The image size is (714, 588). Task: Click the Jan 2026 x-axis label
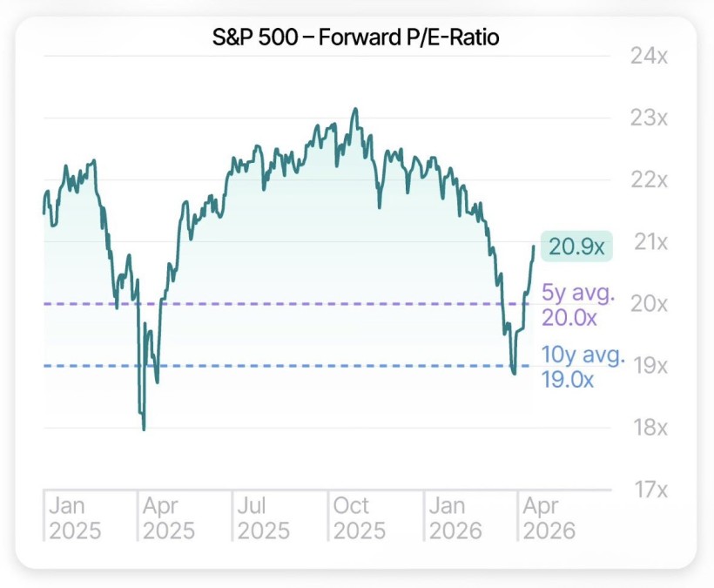(455, 517)
